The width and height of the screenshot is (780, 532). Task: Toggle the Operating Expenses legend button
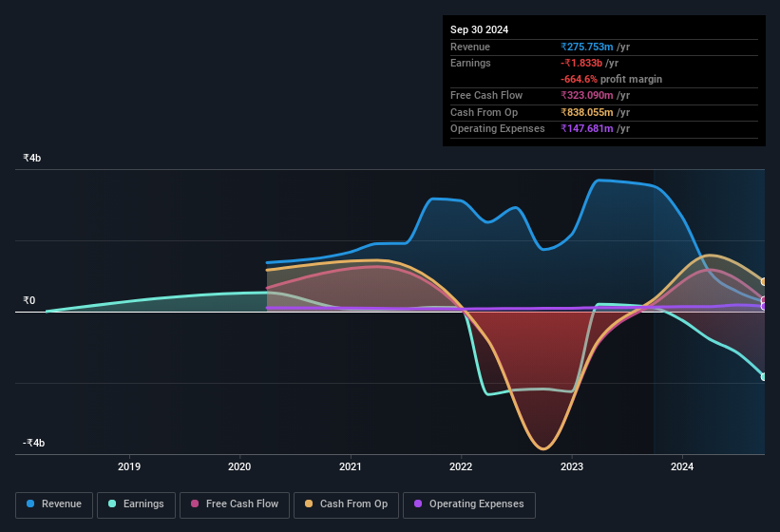tap(469, 505)
